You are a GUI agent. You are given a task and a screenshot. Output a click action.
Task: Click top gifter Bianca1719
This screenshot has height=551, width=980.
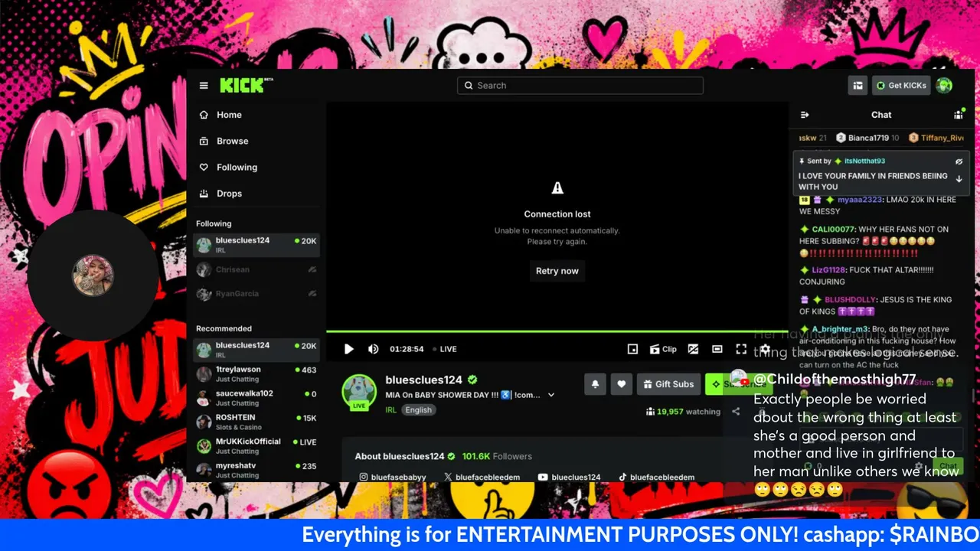click(867, 138)
